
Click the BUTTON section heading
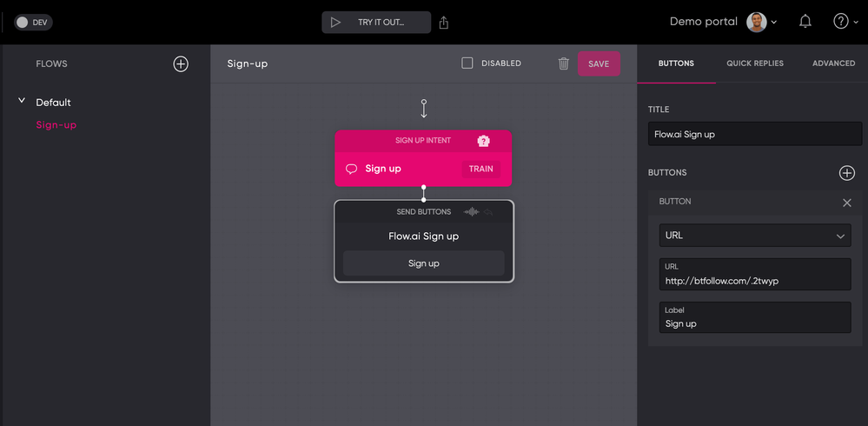675,202
